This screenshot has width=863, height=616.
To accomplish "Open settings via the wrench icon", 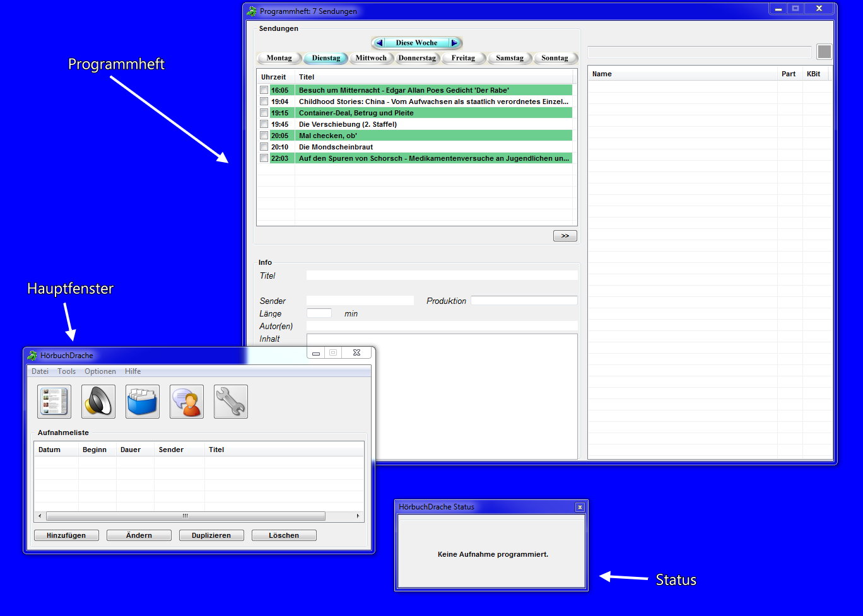I will (x=231, y=402).
